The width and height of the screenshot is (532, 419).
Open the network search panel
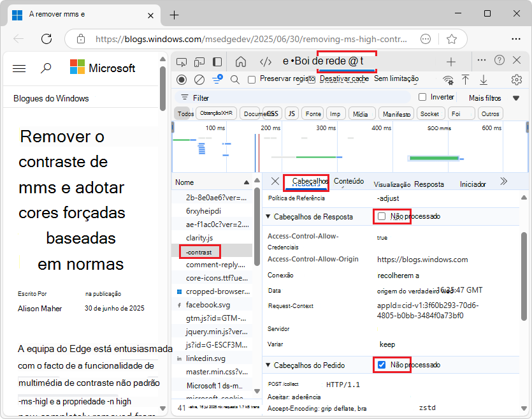click(233, 79)
